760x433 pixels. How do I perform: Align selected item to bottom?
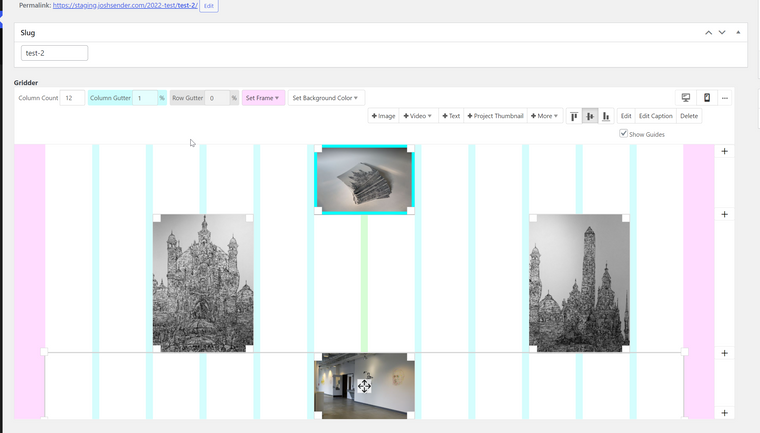click(x=606, y=116)
